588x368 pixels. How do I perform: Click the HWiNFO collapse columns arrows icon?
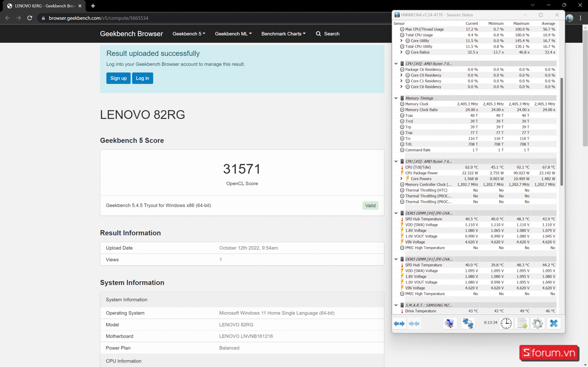click(x=414, y=323)
